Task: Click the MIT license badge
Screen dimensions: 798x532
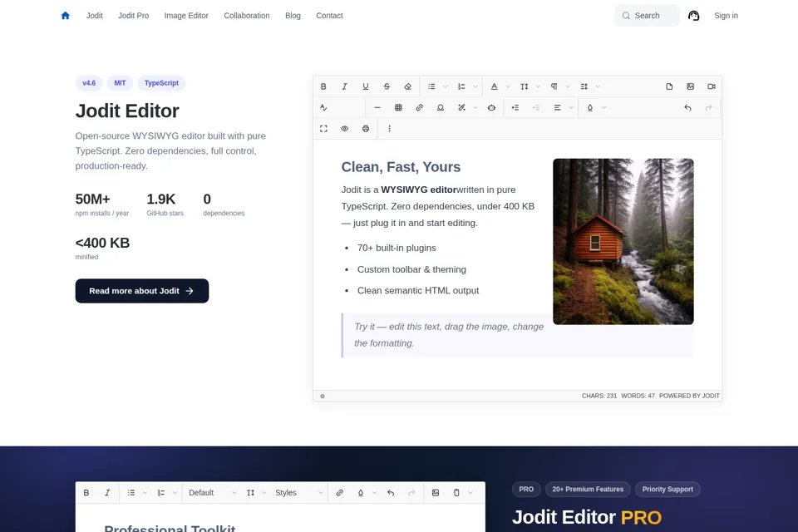Action: 120,83
